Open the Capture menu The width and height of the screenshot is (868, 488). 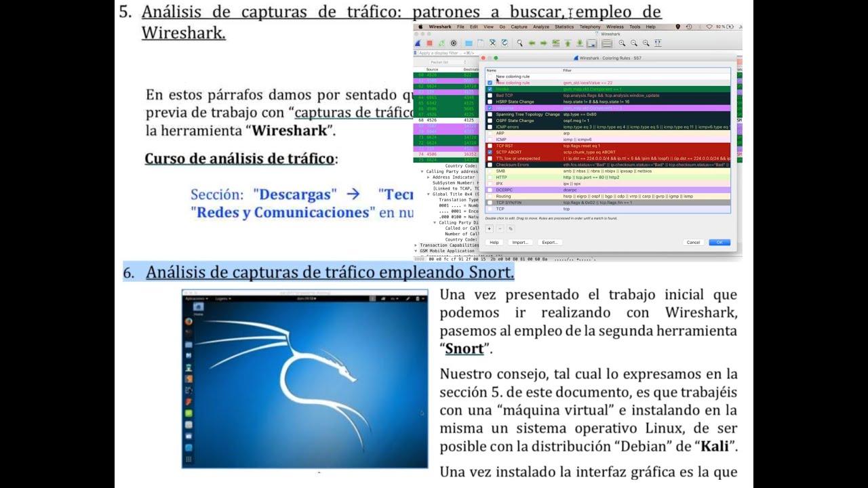[x=519, y=26]
